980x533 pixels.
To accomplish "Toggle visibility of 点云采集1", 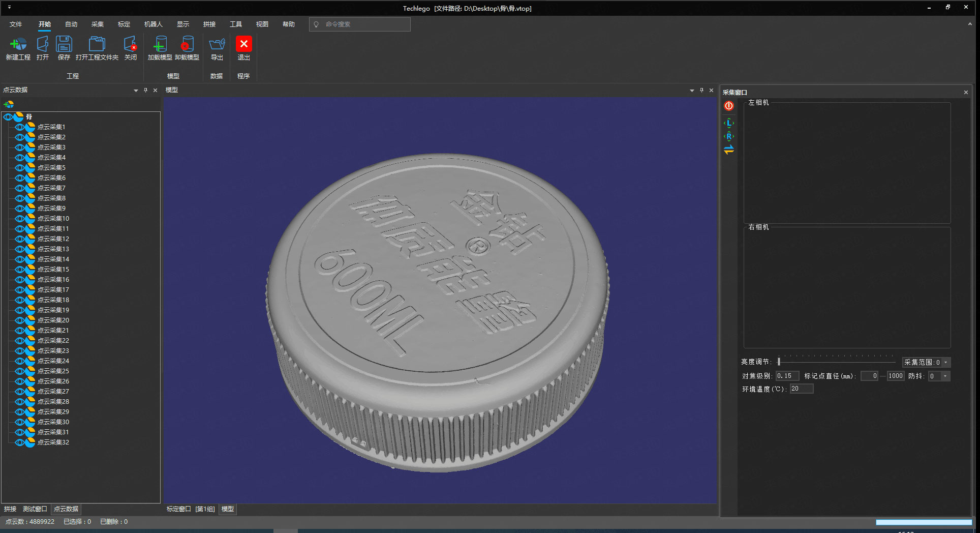I will 19,127.
